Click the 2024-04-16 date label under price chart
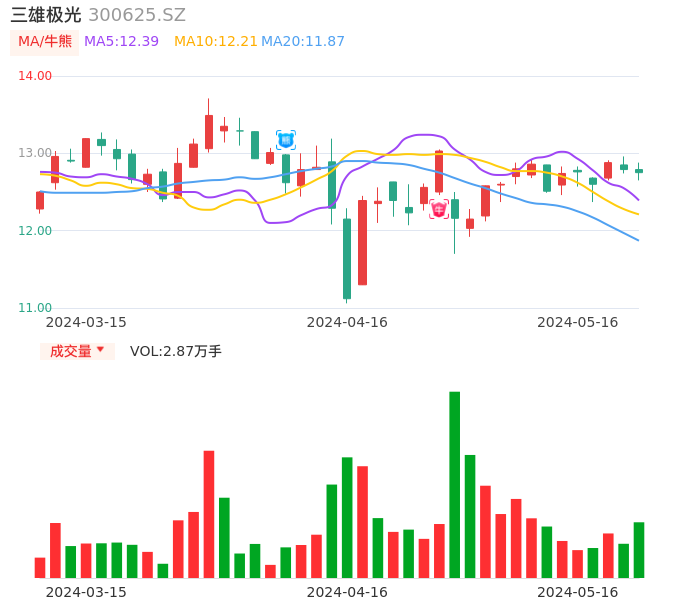Viewport: 686px width, 606px height. (x=347, y=322)
